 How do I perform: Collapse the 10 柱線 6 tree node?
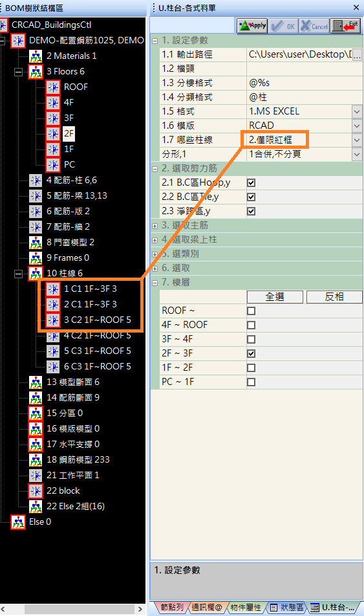click(18, 274)
